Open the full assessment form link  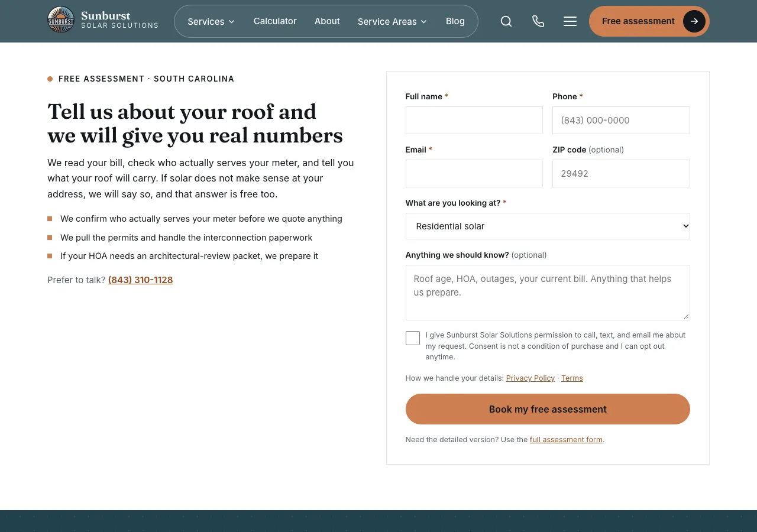pyautogui.click(x=566, y=440)
